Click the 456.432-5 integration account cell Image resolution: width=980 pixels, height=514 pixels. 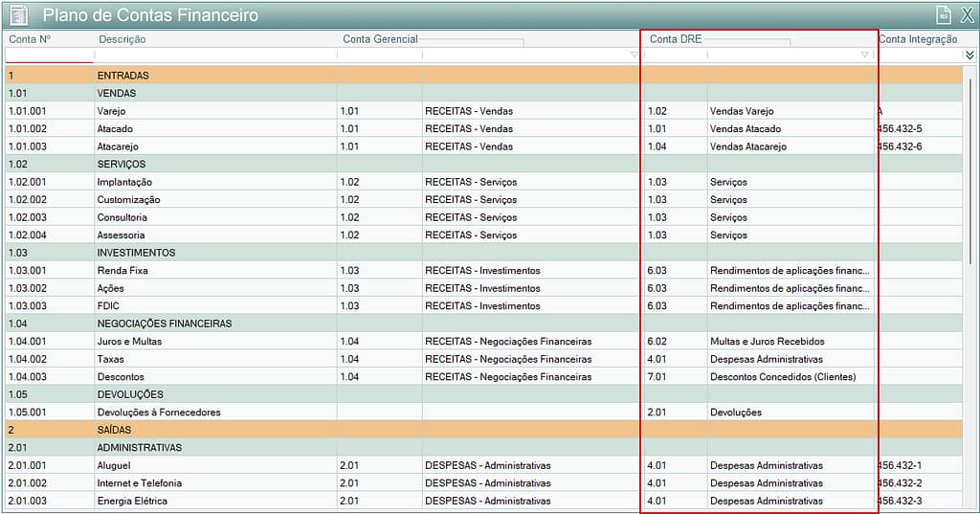tap(920, 128)
